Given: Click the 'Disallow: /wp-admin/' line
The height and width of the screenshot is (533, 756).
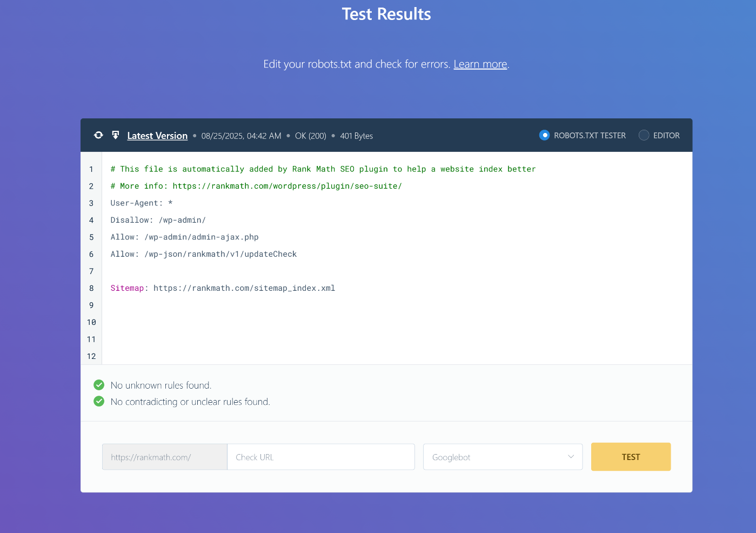Looking at the screenshot, I should 158,220.
